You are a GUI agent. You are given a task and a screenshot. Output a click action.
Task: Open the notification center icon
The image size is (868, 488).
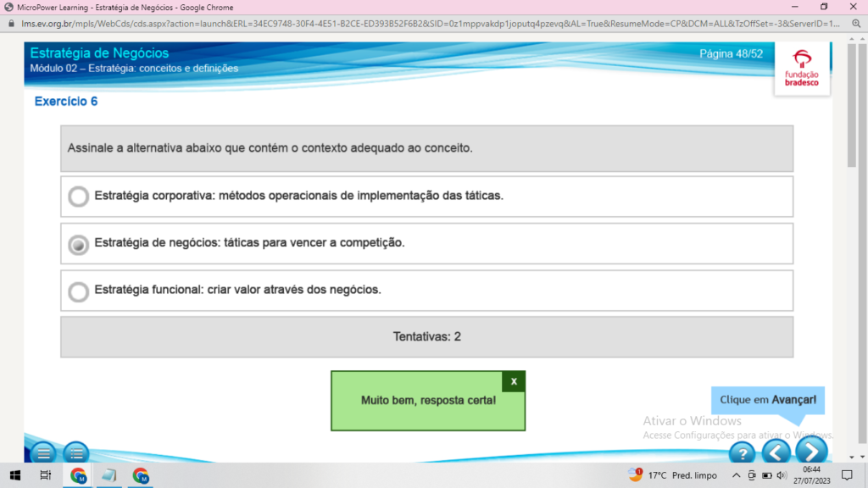tap(847, 475)
